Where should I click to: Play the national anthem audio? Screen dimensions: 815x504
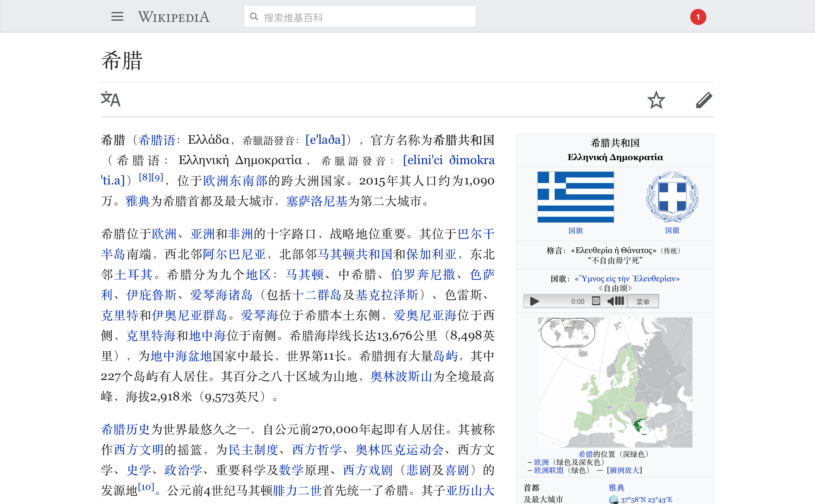click(534, 301)
